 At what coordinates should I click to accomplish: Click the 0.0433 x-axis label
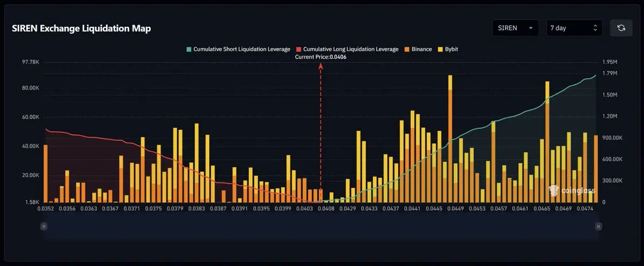click(369, 208)
